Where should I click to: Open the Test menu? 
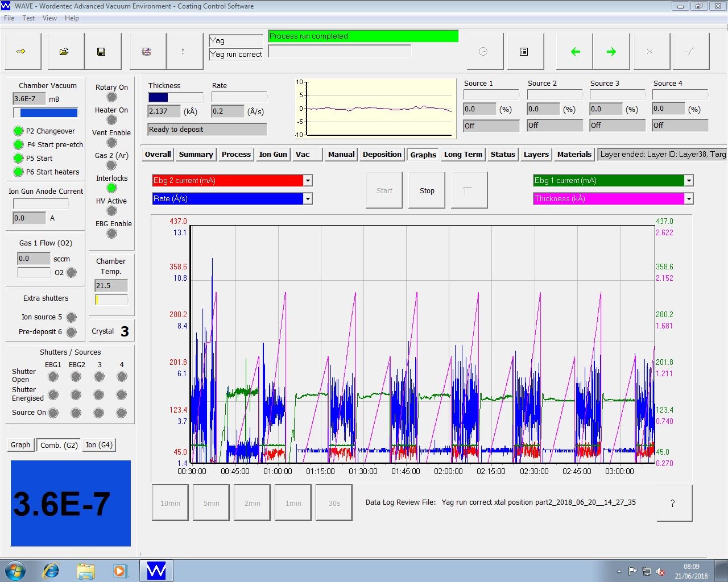[28, 18]
